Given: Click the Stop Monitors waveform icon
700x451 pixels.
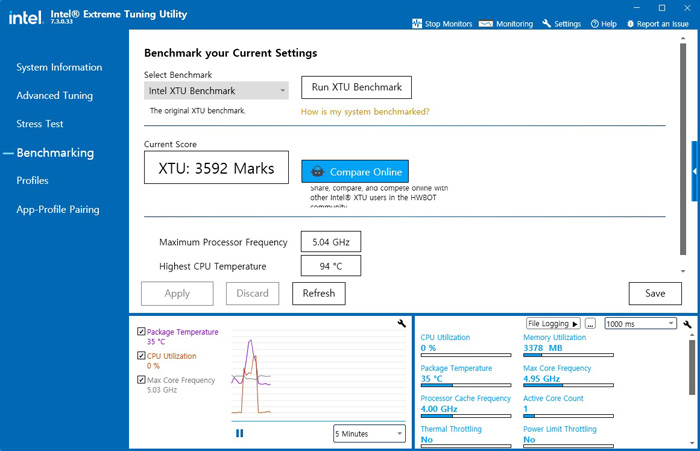Looking at the screenshot, I should [x=417, y=24].
